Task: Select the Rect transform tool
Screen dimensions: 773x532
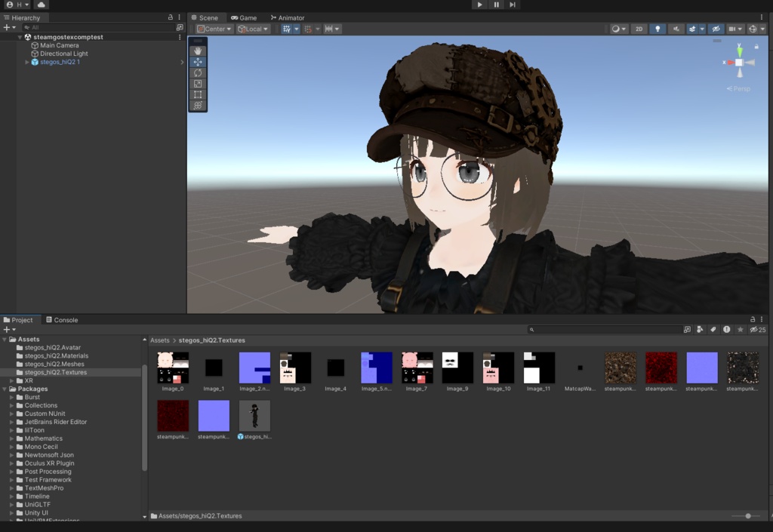Action: pyautogui.click(x=198, y=94)
